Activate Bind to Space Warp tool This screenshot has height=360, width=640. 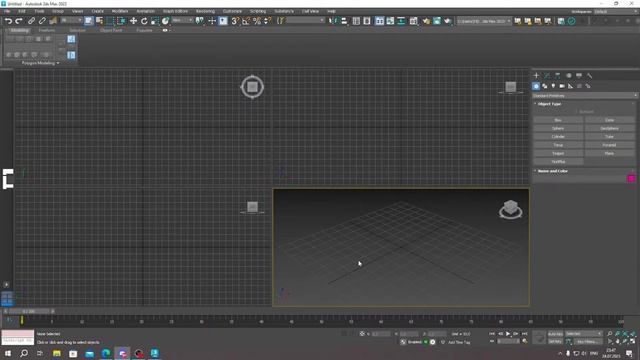(53, 21)
